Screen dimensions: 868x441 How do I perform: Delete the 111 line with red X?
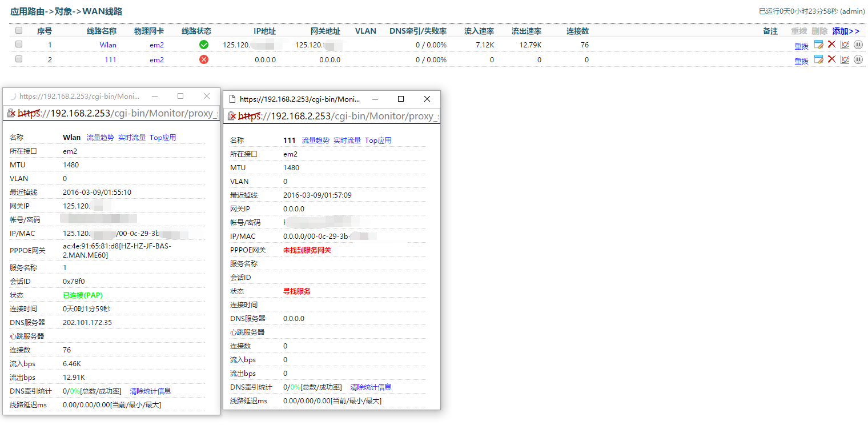pos(831,59)
